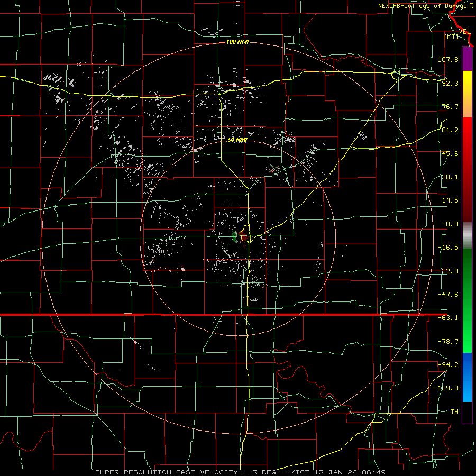Select the 61.2 velocity scale value
This screenshot has height=476, width=476.
pyautogui.click(x=450, y=130)
